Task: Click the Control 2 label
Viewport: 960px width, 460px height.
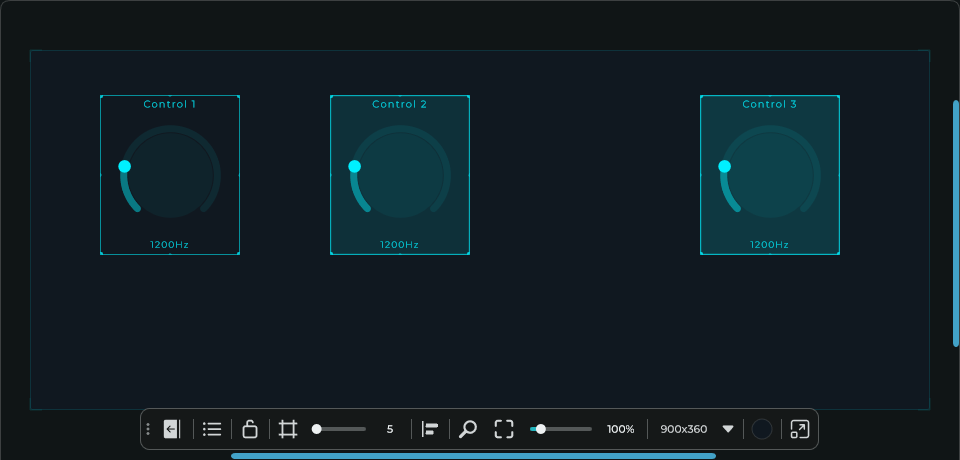Action: [x=400, y=105]
